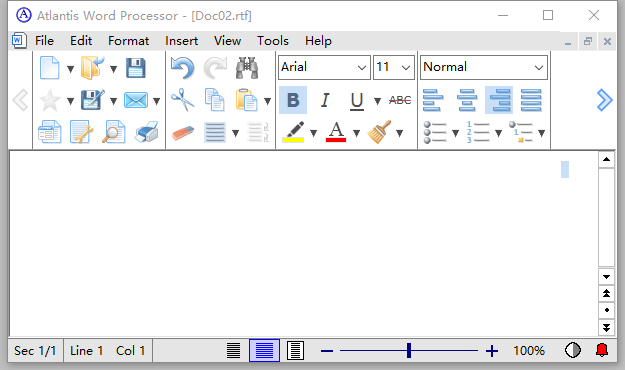Open the Tools menu

pyautogui.click(x=273, y=41)
